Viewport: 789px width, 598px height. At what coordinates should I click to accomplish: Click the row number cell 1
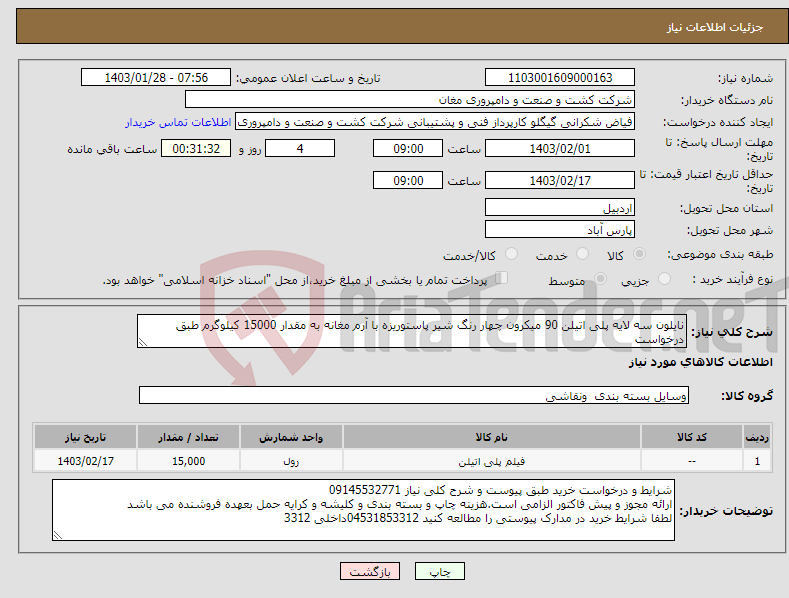[757, 461]
